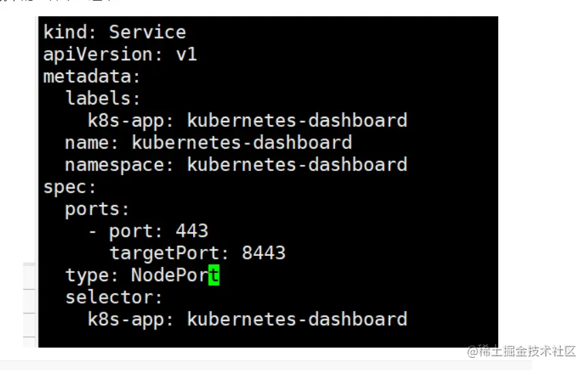Click the word NodePor in type line
The width and height of the screenshot is (588, 370).
coord(169,276)
